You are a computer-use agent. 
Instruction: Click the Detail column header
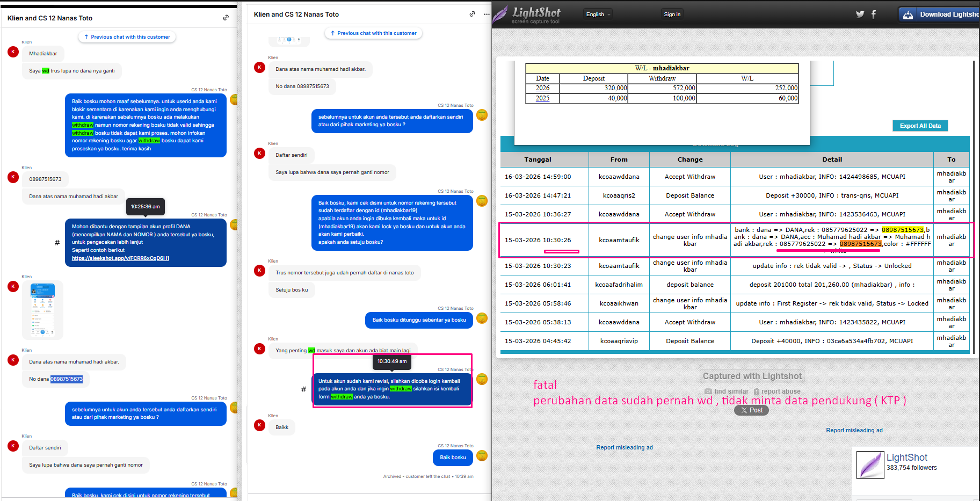pyautogui.click(x=832, y=159)
